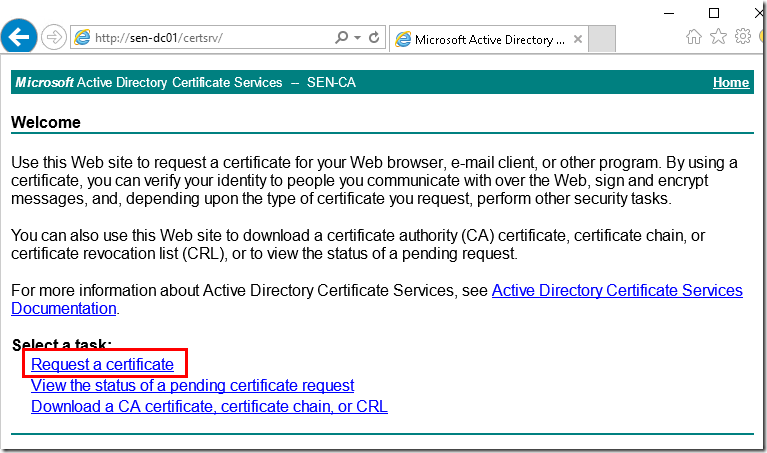Click the Home link in the teal banner
The width and height of the screenshot is (767, 453).
click(x=731, y=83)
